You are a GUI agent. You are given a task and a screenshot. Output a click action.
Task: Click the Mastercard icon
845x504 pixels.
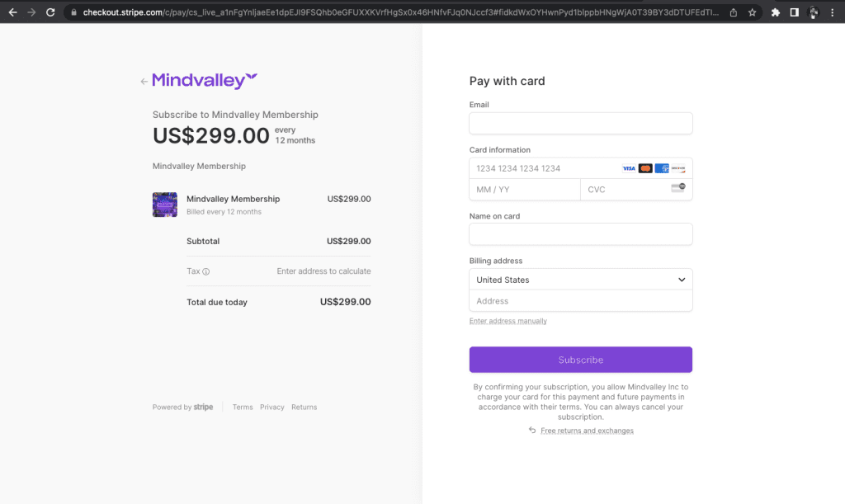pyautogui.click(x=645, y=168)
